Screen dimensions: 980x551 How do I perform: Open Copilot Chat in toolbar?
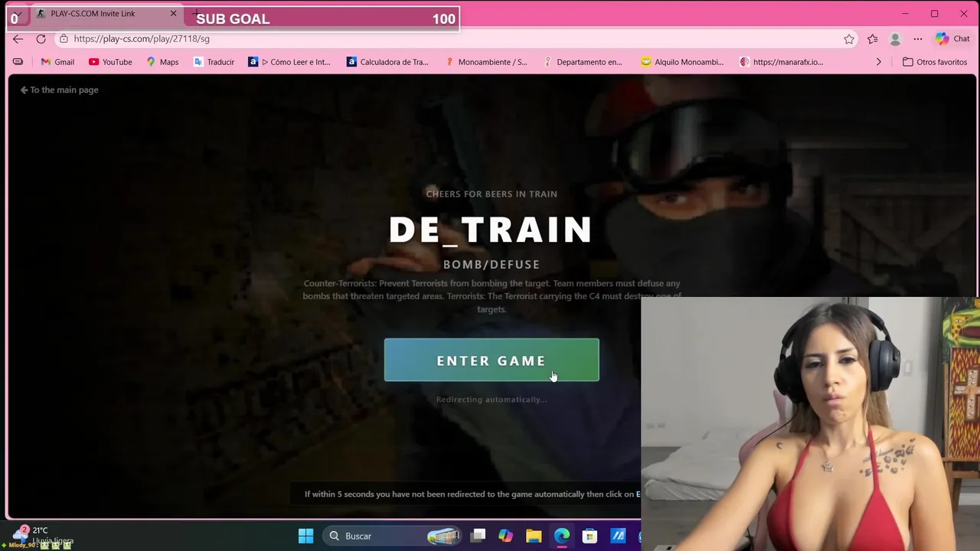click(x=952, y=39)
